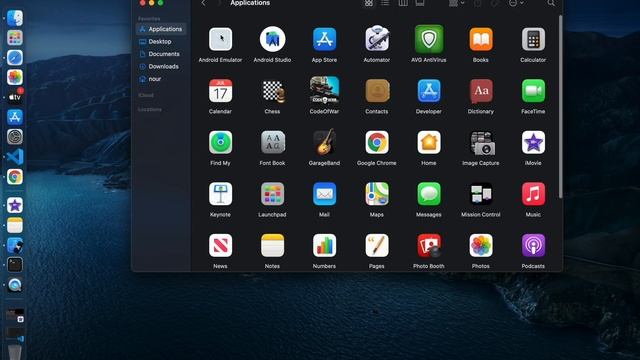Select the Font Book app icon
The width and height of the screenshot is (640, 360).
(273, 142)
